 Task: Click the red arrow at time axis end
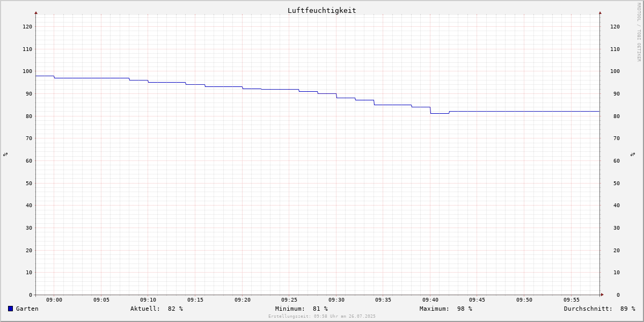tap(602, 295)
